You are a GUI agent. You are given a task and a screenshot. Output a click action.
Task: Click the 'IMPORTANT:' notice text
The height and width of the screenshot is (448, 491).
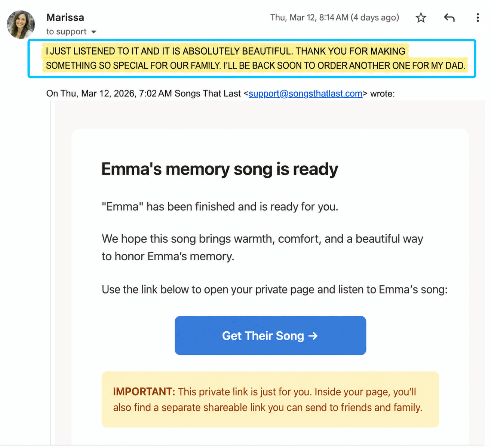[144, 392]
